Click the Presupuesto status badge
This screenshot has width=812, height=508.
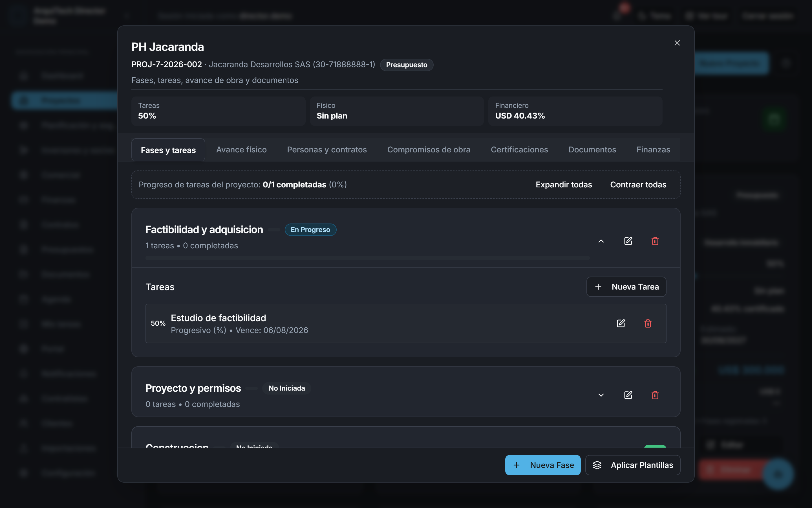click(407, 65)
